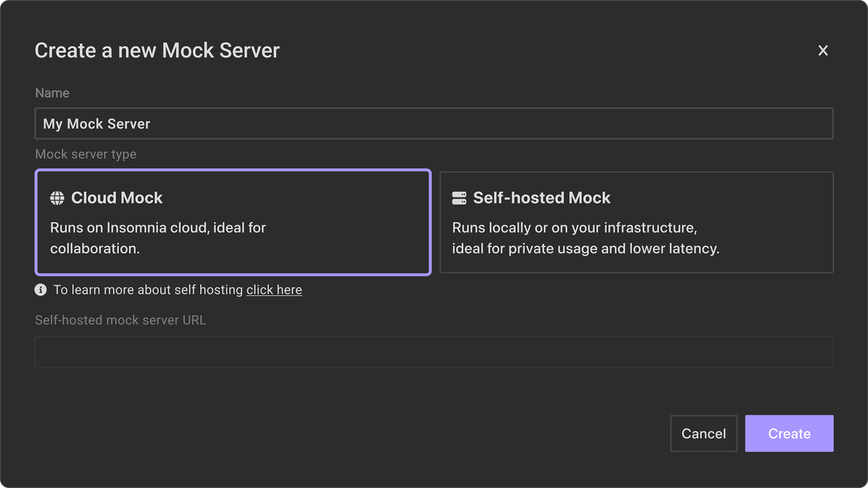Click the server rack icon on Self-hosted Mock
This screenshot has height=488, width=868.
point(459,198)
